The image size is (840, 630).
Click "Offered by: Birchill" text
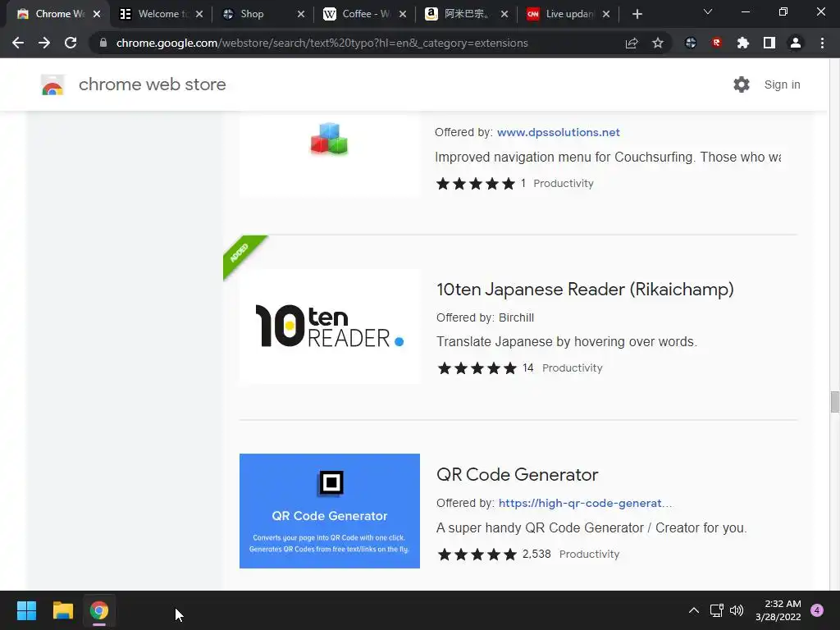(485, 317)
